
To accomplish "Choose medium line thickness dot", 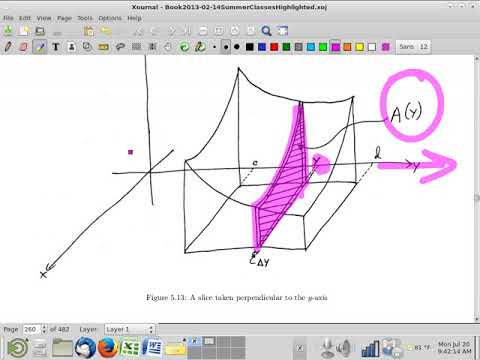I will pos(226,47).
